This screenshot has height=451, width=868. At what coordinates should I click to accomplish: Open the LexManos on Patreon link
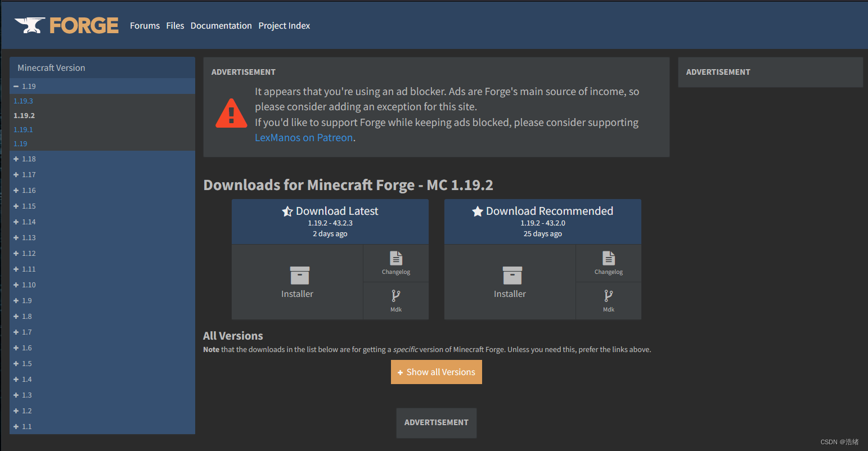point(304,138)
